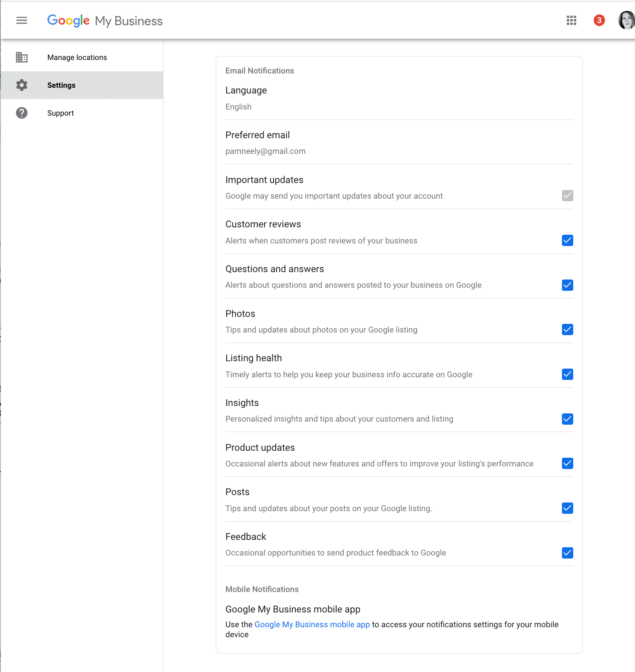635x672 pixels.
Task: Click the Manage locations building icon
Action: (22, 57)
